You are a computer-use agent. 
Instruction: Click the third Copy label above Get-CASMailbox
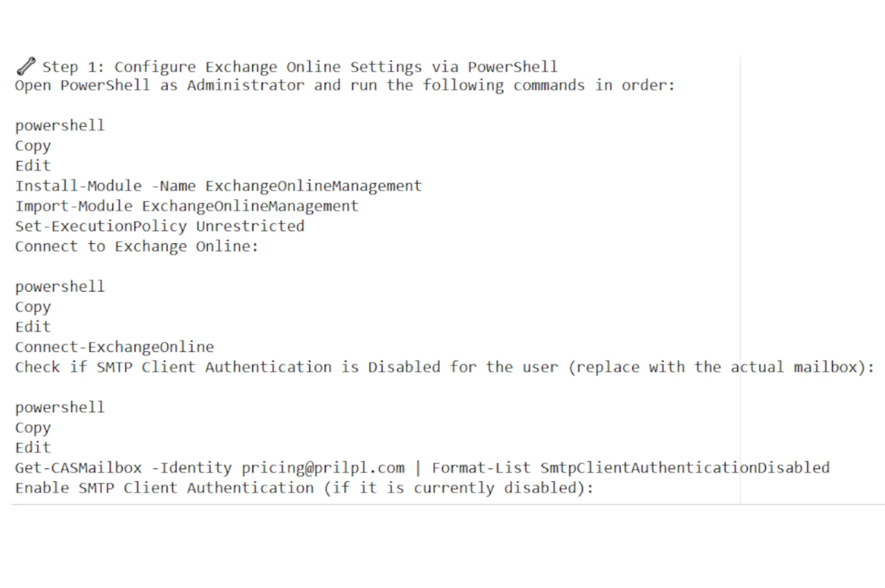click(x=33, y=428)
